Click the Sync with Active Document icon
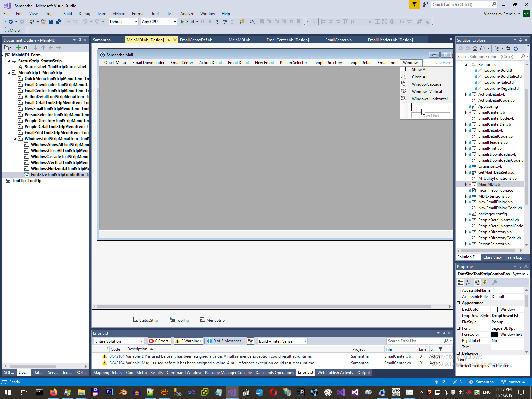The image size is (532, 399). 508,48
